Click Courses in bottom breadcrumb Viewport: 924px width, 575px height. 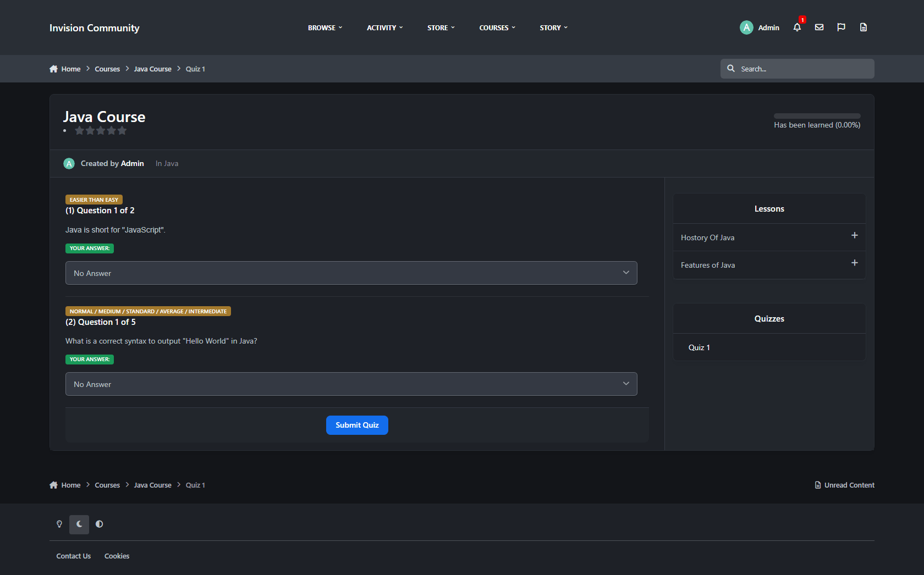(107, 485)
